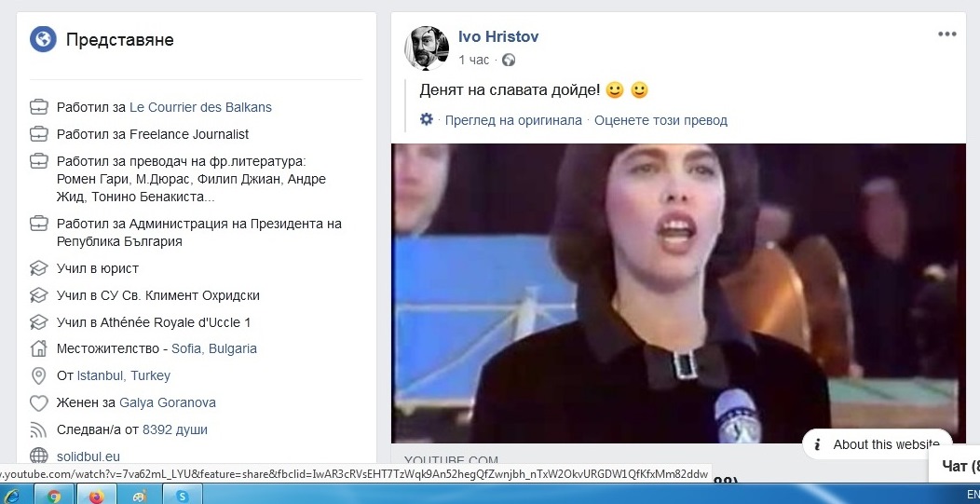Open the Le Courrier des Balkans link
Viewport: 980px width, 504px height.
200,107
